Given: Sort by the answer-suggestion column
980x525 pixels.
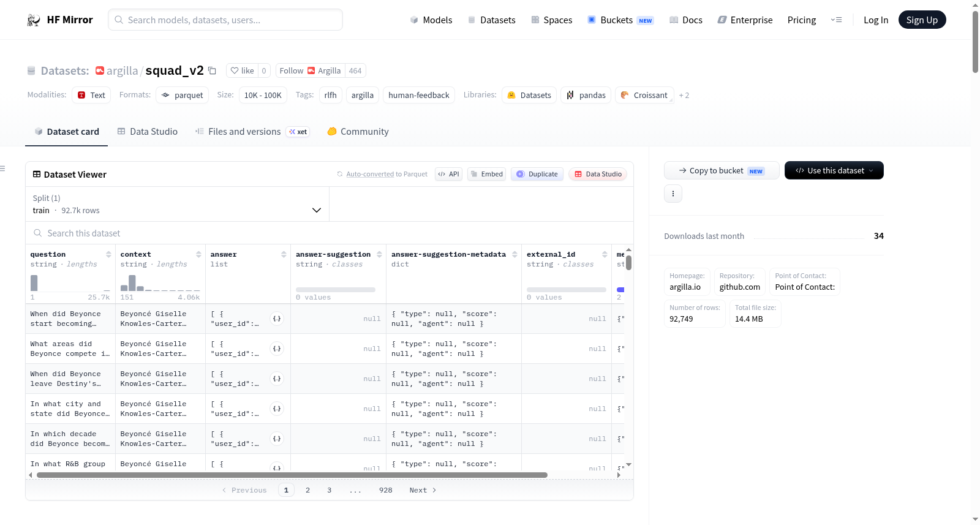Looking at the screenshot, I should [379, 254].
